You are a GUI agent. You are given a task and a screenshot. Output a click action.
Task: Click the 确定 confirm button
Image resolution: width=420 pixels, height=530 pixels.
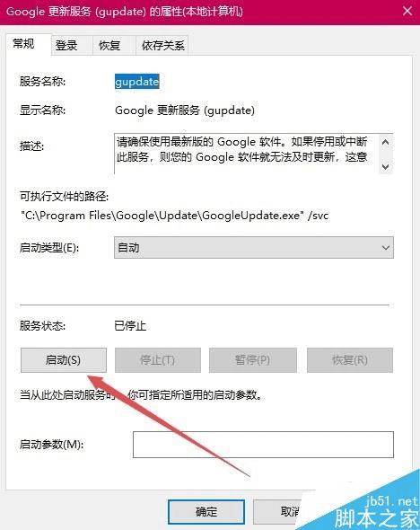pos(206,511)
